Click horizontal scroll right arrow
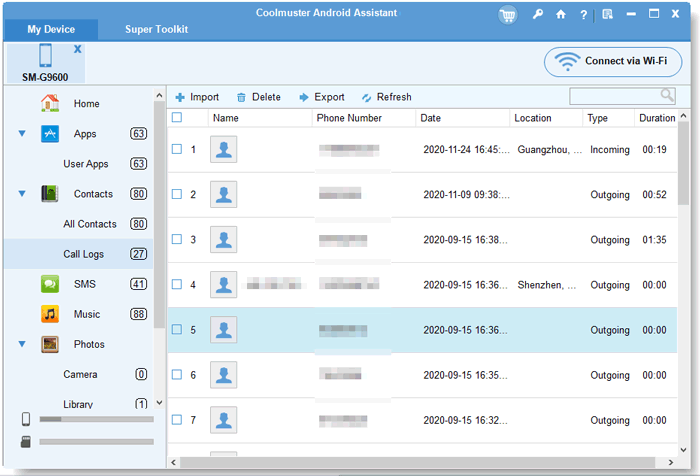Screen dimensions: 700x476 point(671,463)
